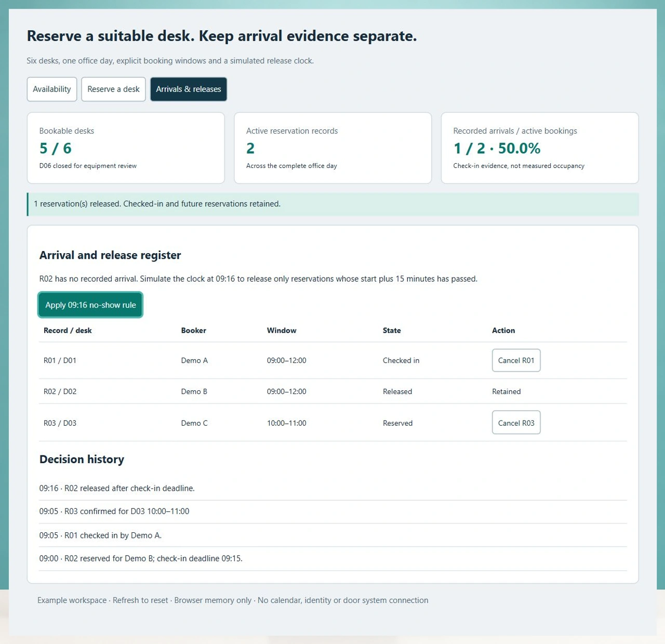Screen dimensions: 665x644
Task: Click the R01 / D01 record cell
Action: 60,360
